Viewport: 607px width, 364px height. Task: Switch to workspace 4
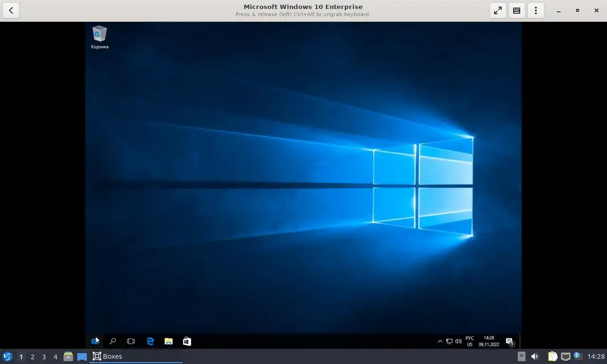point(55,356)
